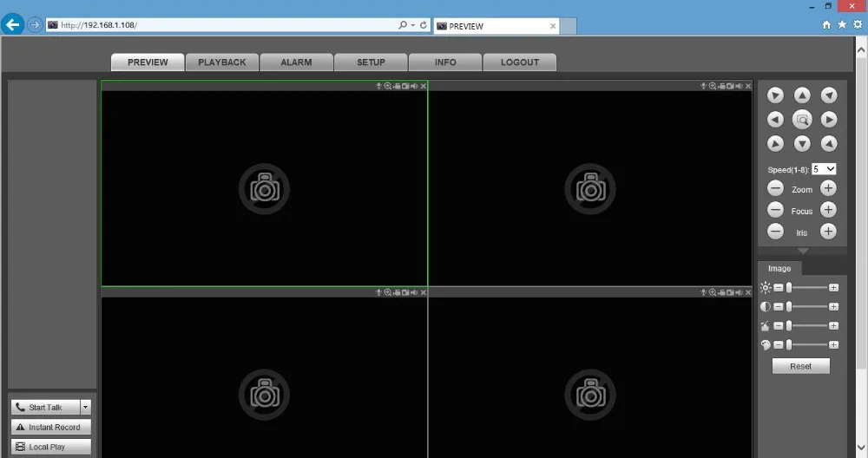Image resolution: width=868 pixels, height=458 pixels.
Task: Click the contrast slider track
Action: tap(808, 306)
